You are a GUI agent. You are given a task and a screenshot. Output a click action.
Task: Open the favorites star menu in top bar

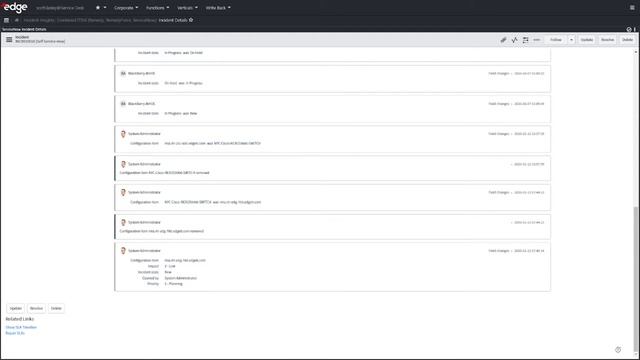coord(98,7)
